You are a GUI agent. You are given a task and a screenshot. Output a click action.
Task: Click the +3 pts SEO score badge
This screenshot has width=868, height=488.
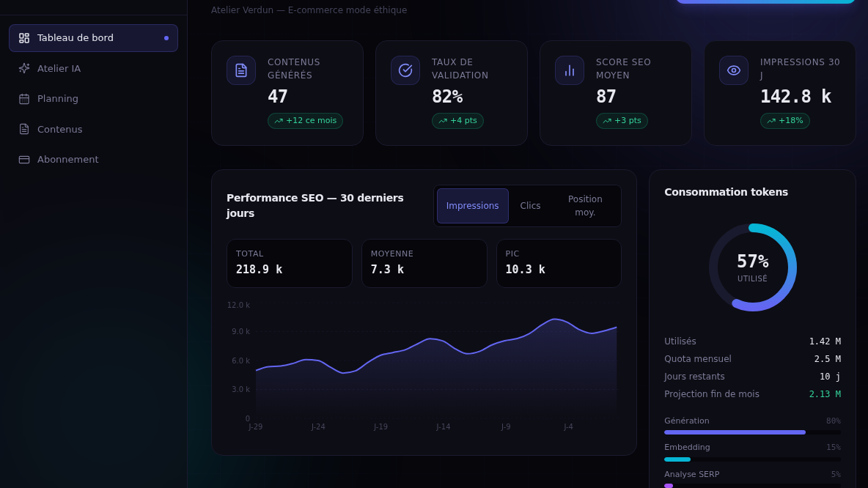point(622,121)
